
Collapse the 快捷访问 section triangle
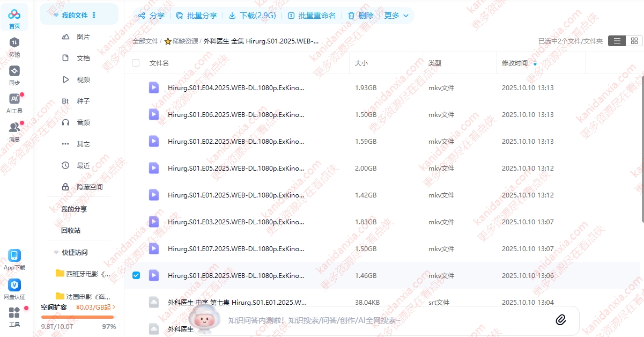(56, 252)
